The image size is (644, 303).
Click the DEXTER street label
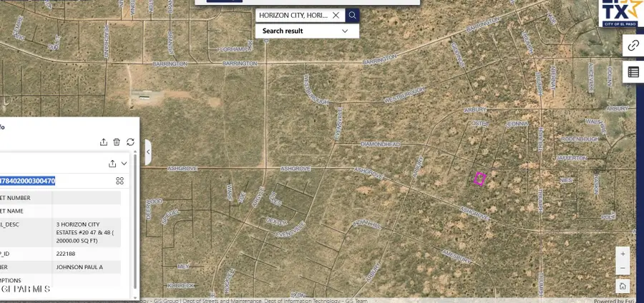(x=276, y=221)
